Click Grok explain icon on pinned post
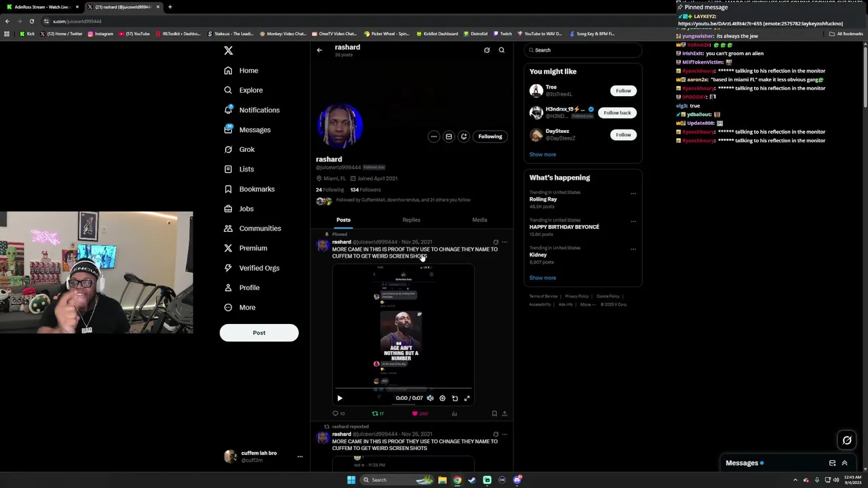 [496, 242]
